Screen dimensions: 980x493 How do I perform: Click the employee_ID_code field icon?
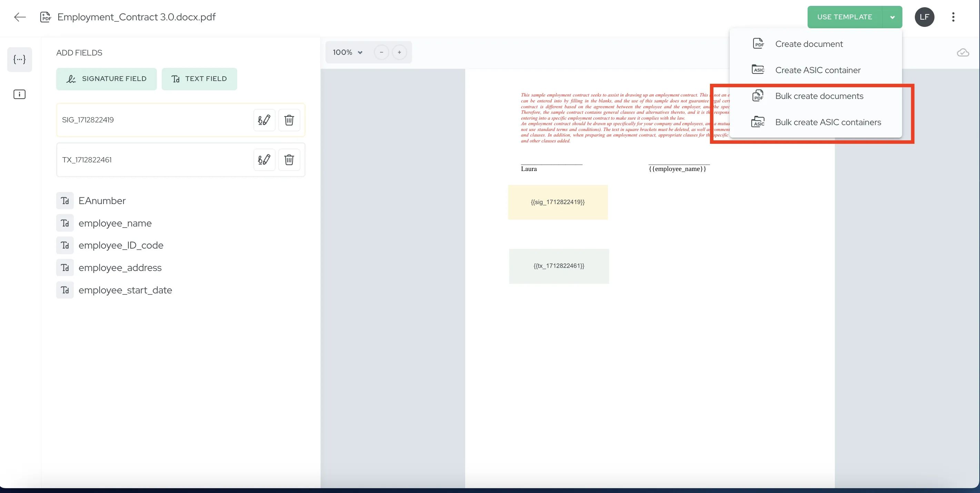click(x=65, y=245)
